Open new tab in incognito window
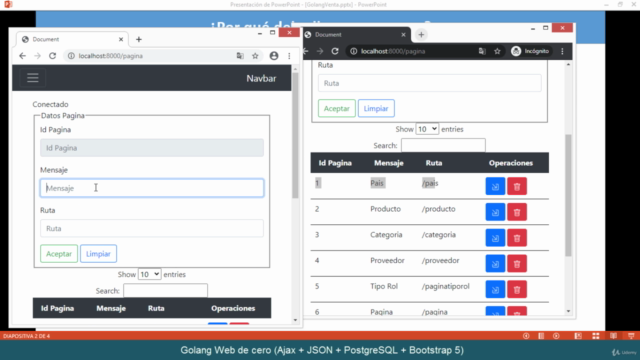This screenshot has height=360, width=640. pos(421,35)
